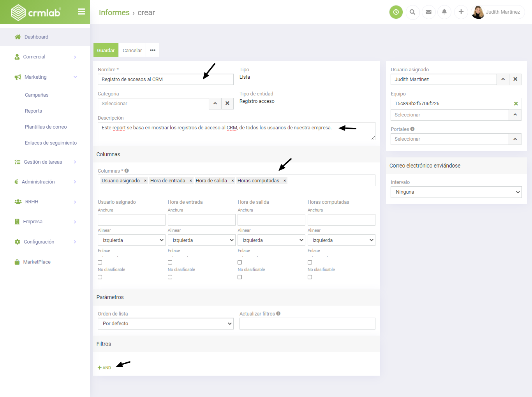Viewport: 532px width, 397px height.
Task: Click Judith Martínez's profile avatar
Action: (x=478, y=12)
